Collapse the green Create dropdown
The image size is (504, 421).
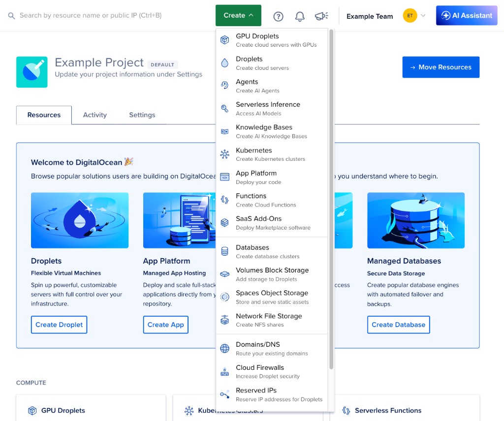point(238,16)
